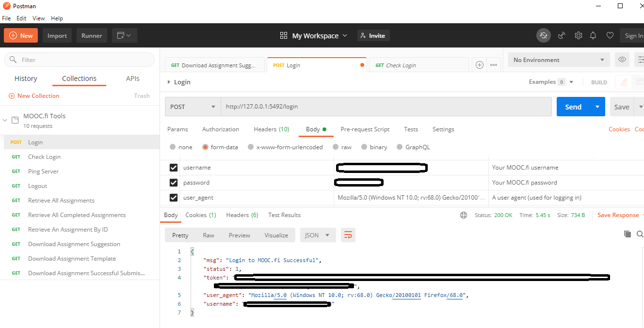
Task: Open the notifications bell icon
Action: pos(593,35)
